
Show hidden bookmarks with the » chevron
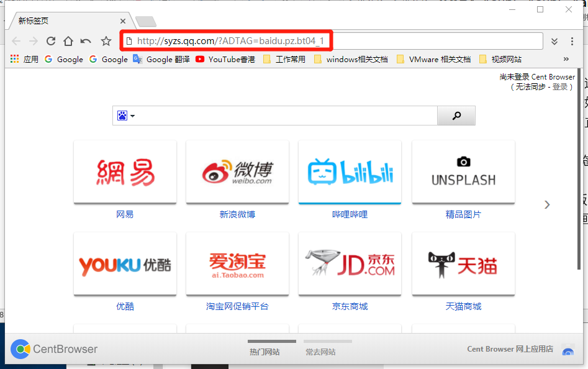[566, 59]
